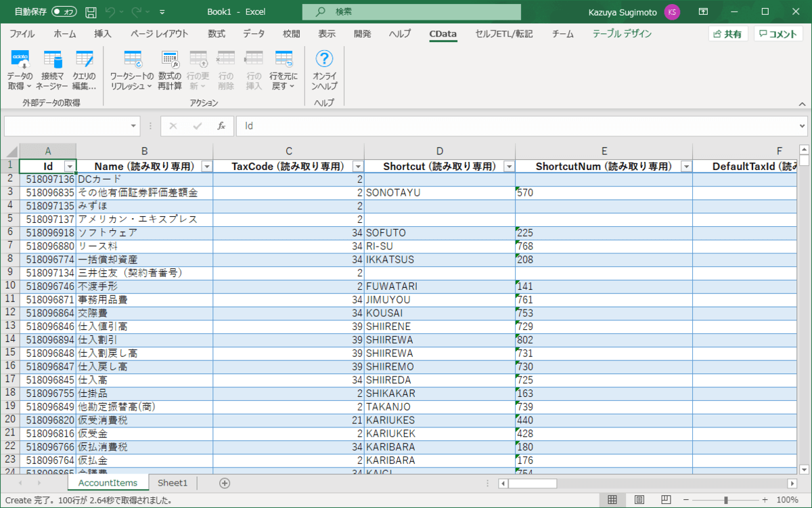The height and width of the screenshot is (508, 812).
Task: Click the 100% zoom level
Action: [x=787, y=500]
